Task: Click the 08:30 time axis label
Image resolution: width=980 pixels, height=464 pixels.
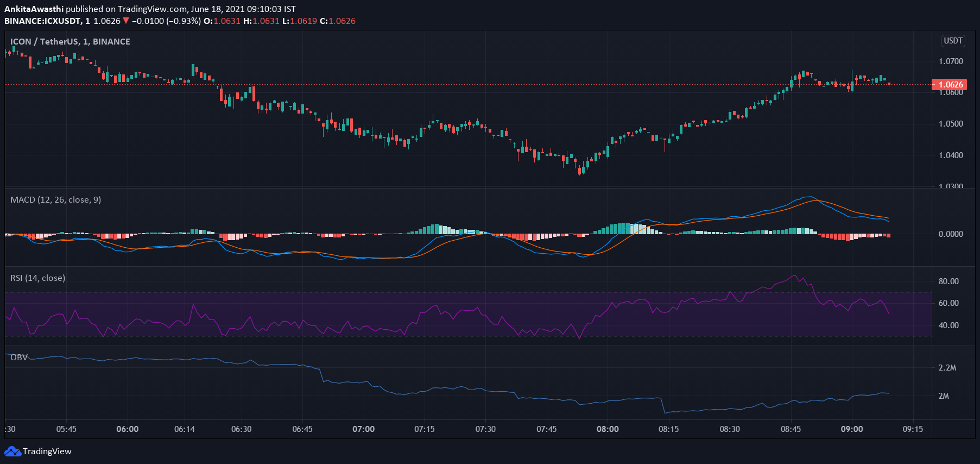Action: 730,429
